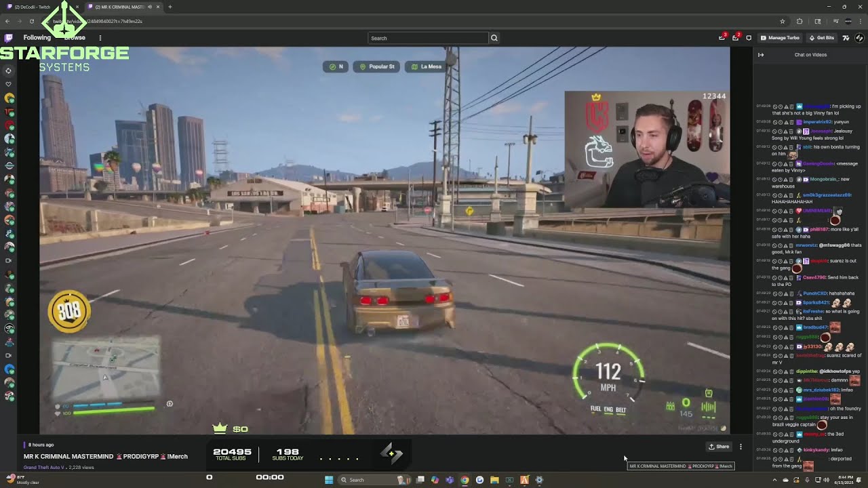The image size is (868, 488).
Task: Open the whispers chat icon
Action: coord(749,38)
